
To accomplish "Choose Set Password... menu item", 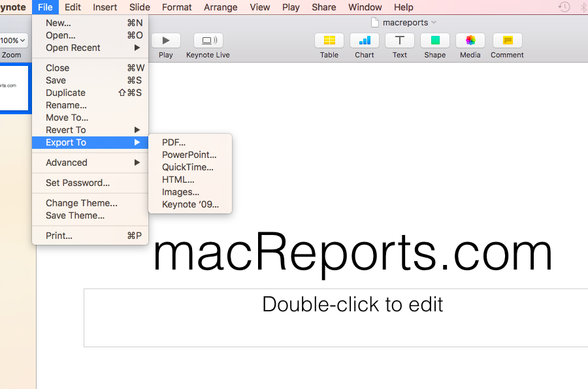I will [x=90, y=183].
